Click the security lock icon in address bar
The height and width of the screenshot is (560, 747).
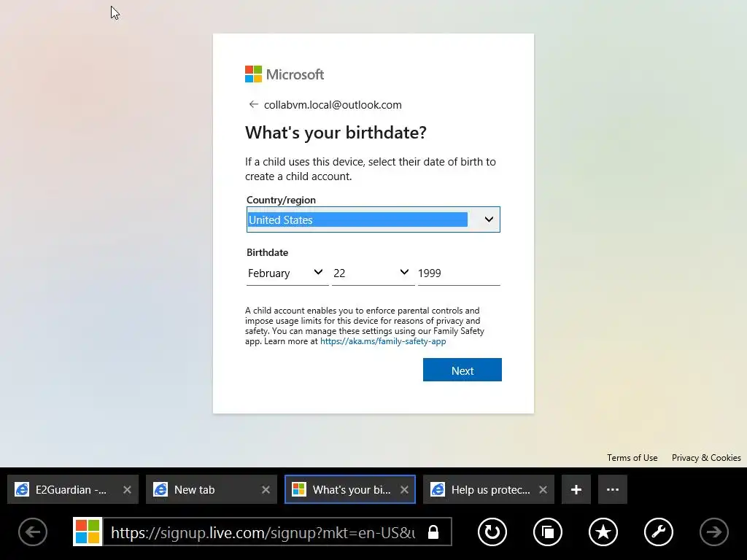[x=433, y=532]
